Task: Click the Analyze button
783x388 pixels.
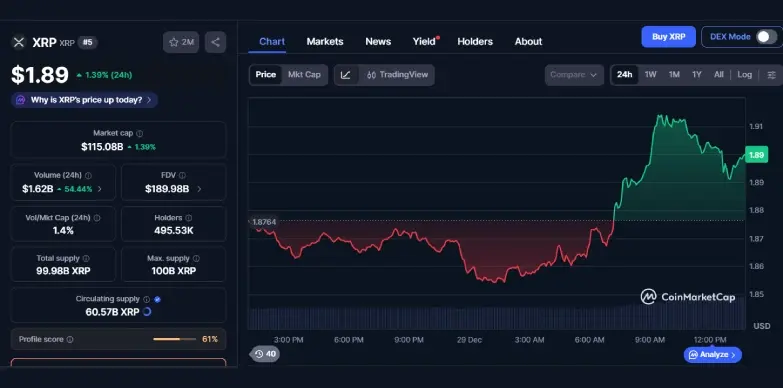Action: click(713, 355)
